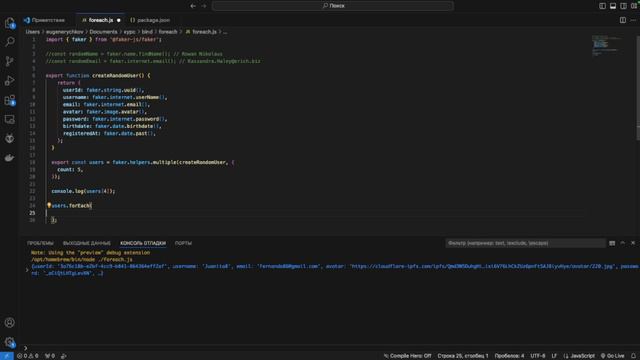Open the КОНСОЛЬ ОТЛАДКИ panel tab

[143, 243]
